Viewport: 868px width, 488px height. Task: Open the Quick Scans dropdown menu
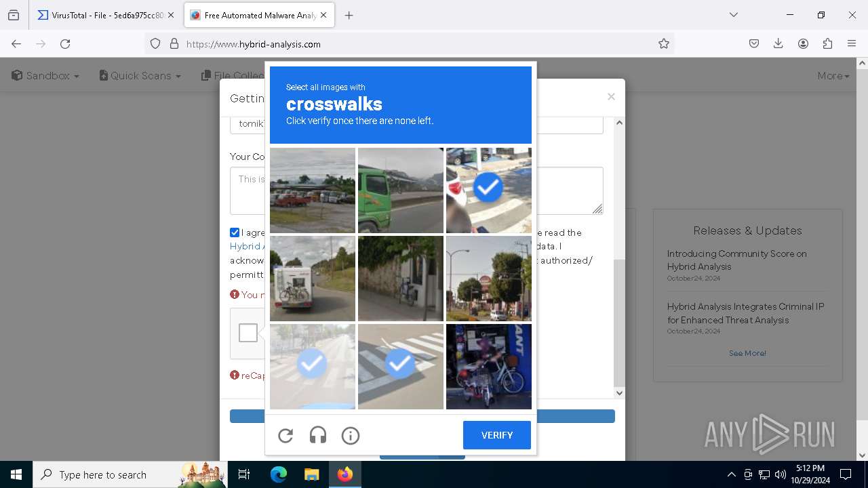(140, 76)
